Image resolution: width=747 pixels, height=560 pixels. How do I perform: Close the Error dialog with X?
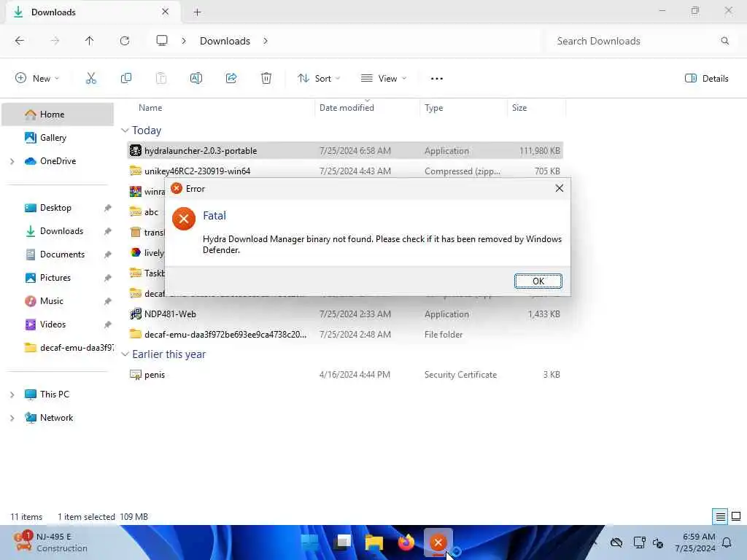tap(560, 189)
